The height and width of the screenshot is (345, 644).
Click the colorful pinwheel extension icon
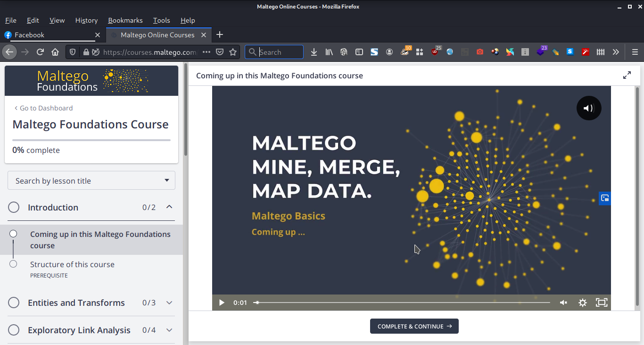pyautogui.click(x=510, y=52)
